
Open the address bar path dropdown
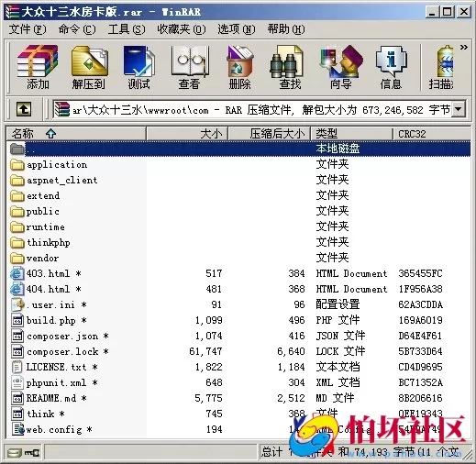coord(459,109)
